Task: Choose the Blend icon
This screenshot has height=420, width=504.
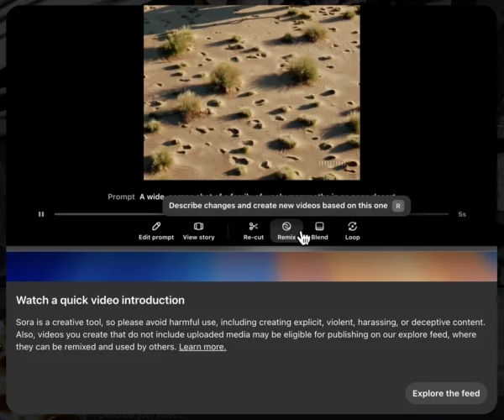Action: pos(319,226)
